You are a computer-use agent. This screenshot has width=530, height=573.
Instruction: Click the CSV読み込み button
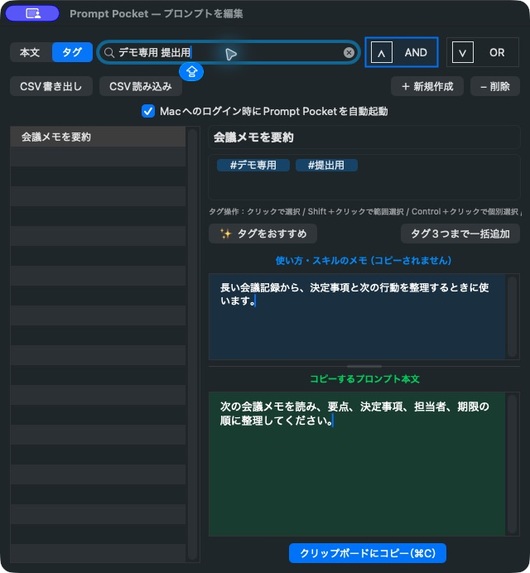(141, 87)
